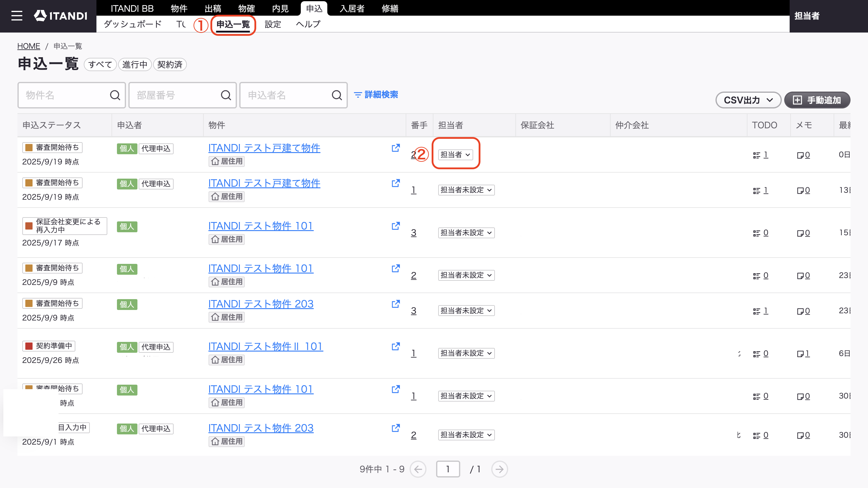Open 担当者未設定 dropdown in 契約準備中 row
868x488 pixels.
click(x=466, y=353)
